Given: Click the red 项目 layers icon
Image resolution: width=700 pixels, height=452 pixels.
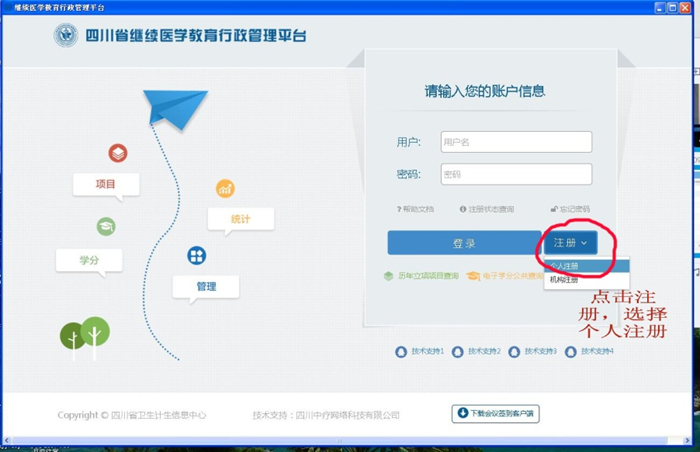Looking at the screenshot, I should tap(118, 153).
